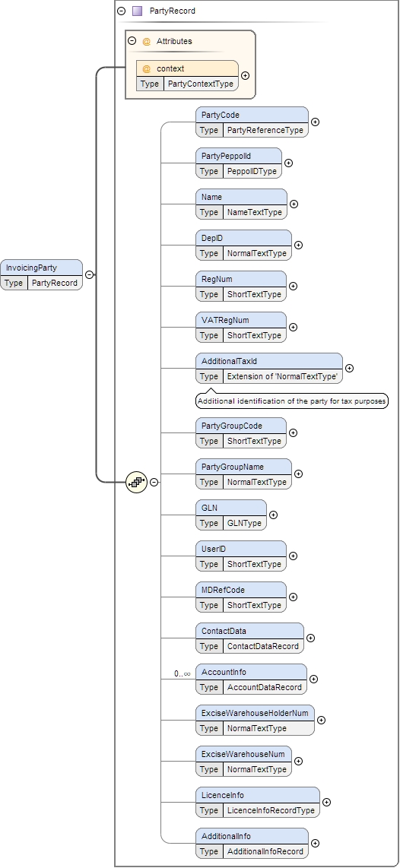Select the GLN element box
This screenshot has width=400, height=868.
(x=231, y=515)
